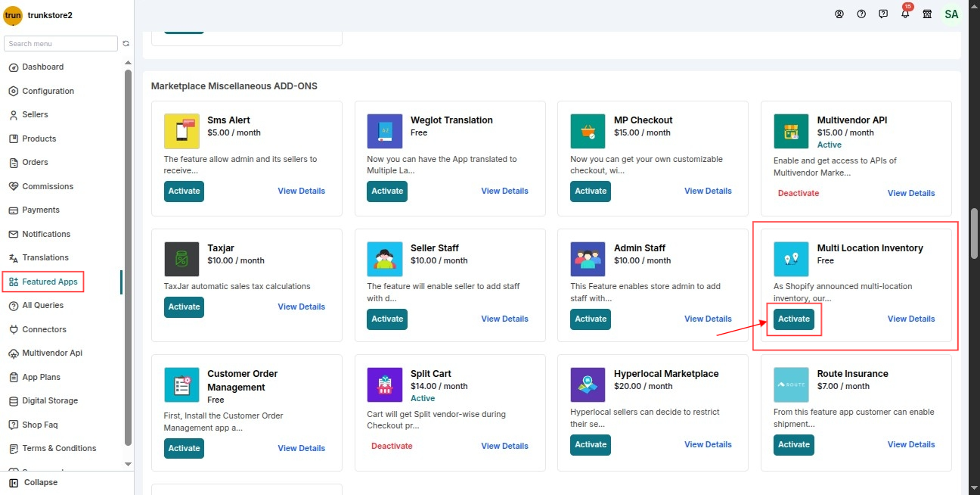Activate the Taxjar add-on
Viewport: 980px width, 495px height.
pyautogui.click(x=184, y=307)
